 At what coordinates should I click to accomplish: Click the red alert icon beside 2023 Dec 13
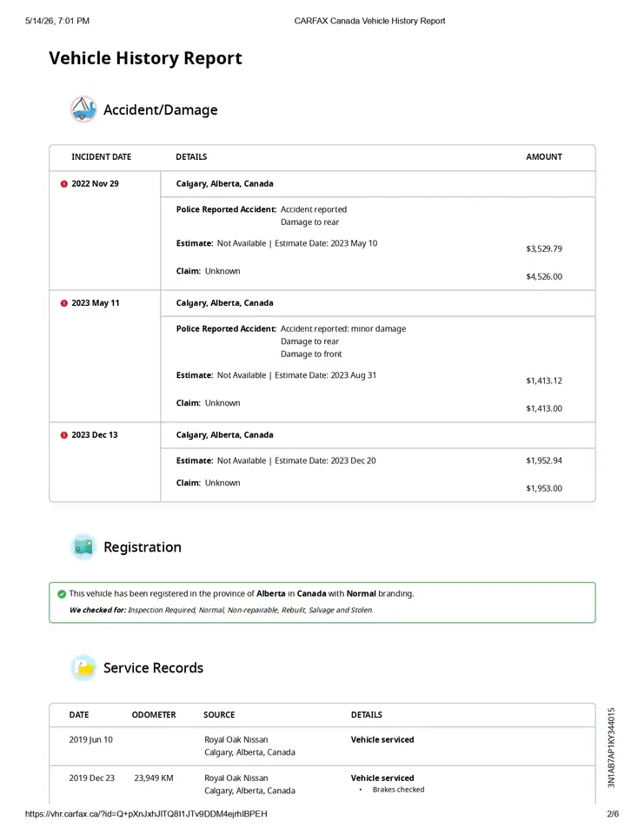pyautogui.click(x=63, y=435)
